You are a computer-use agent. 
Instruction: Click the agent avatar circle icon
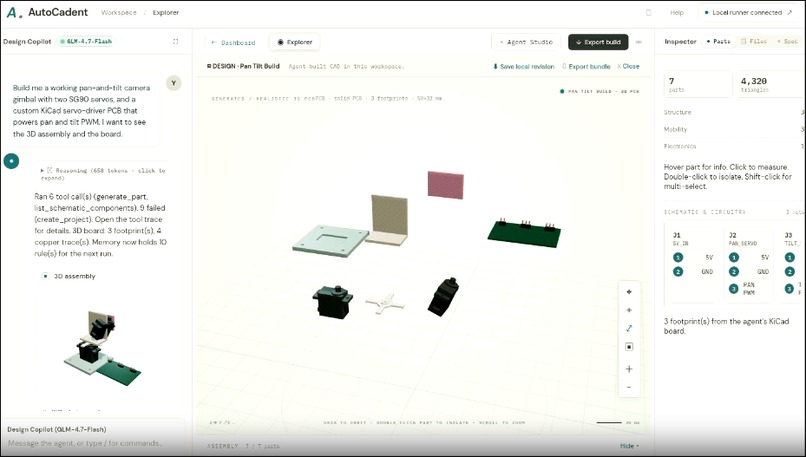[x=11, y=161]
